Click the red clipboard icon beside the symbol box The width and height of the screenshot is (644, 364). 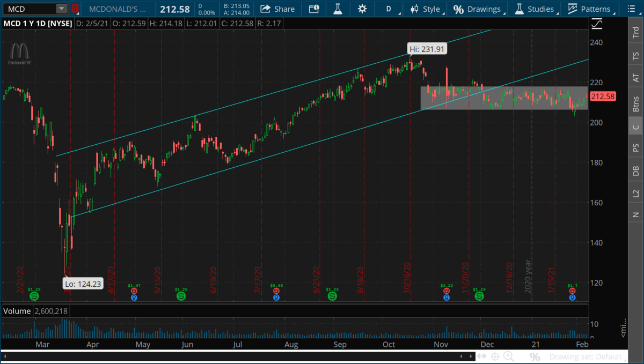click(75, 9)
